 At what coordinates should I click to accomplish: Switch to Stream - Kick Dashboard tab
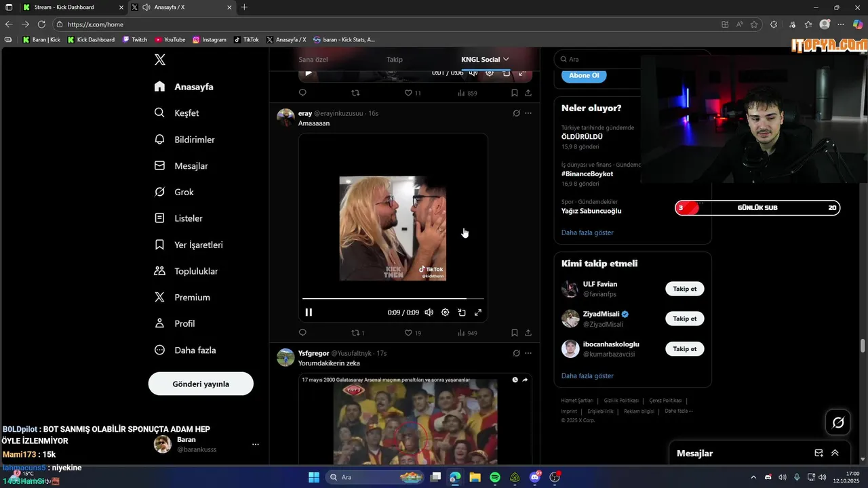(x=72, y=7)
